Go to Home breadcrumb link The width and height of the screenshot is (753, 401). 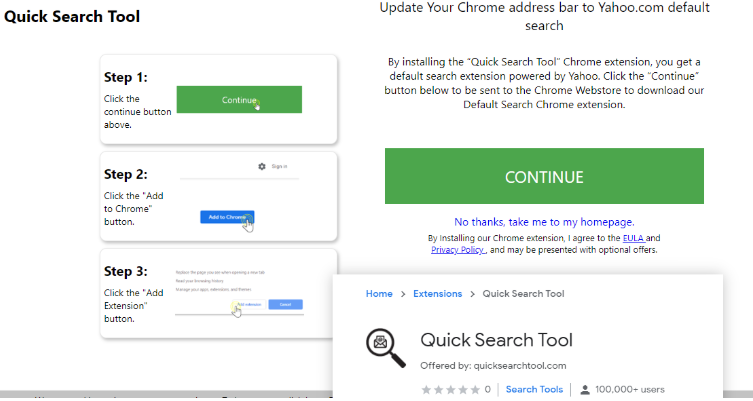click(379, 293)
